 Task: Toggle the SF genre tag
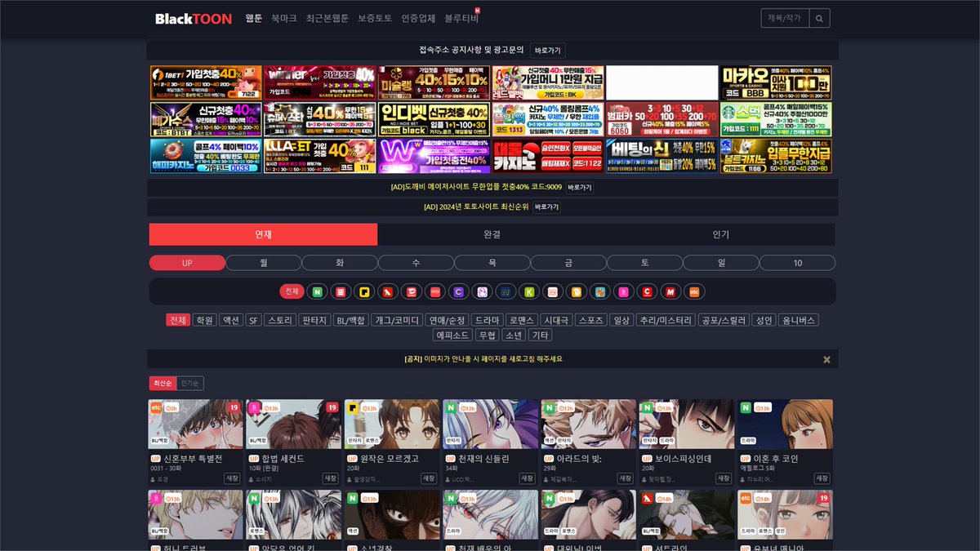254,320
